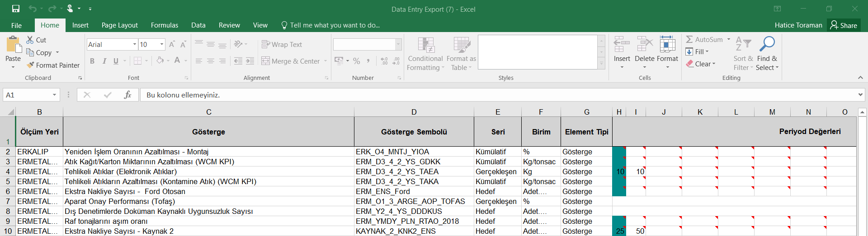
Task: Click the Share button
Action: pos(844,25)
